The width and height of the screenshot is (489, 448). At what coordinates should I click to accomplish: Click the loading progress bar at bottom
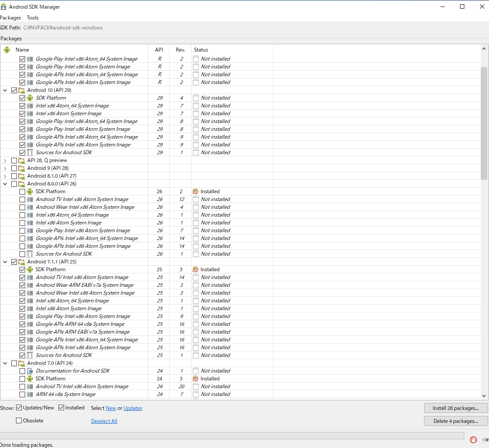coord(232,435)
